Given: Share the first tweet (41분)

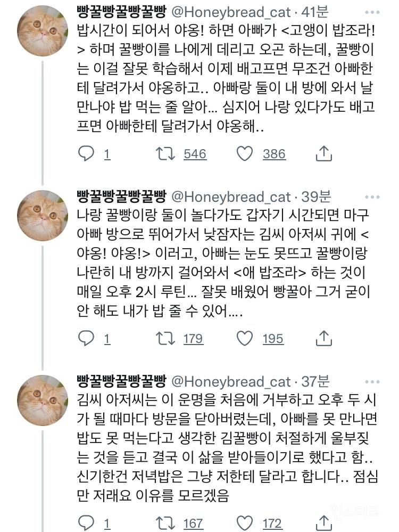Looking at the screenshot, I should pos(323,154).
